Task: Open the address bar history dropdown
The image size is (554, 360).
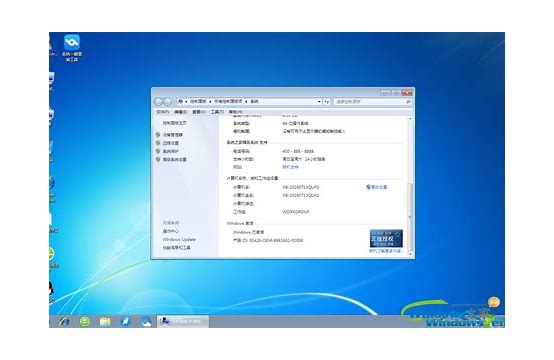Action: 319,101
